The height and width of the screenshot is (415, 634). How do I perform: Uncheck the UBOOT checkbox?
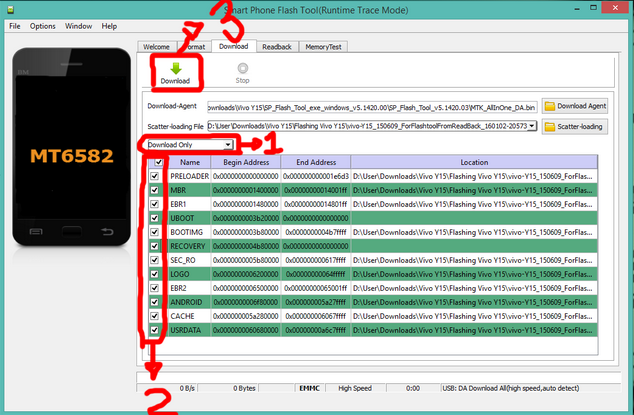tap(154, 218)
